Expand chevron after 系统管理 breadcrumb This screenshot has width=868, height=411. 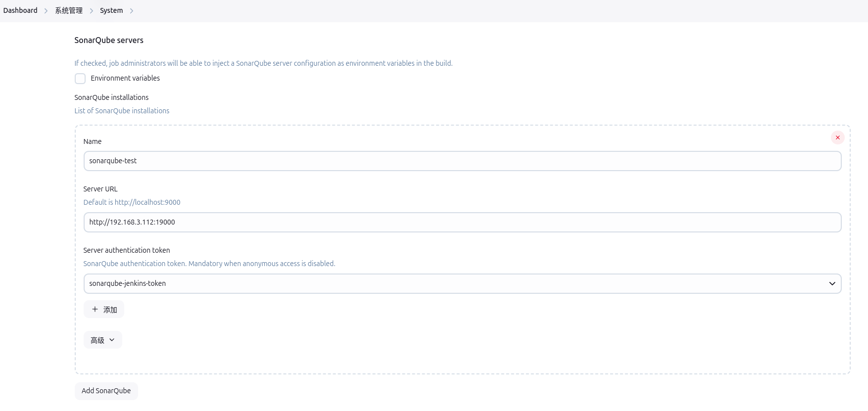(92, 11)
